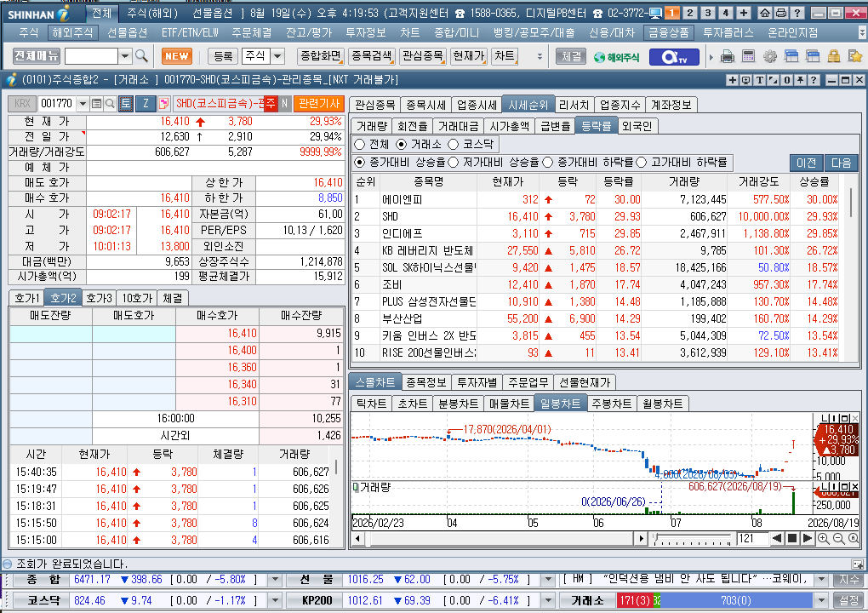This screenshot has height=613, width=868.
Task: Open the stock list icon next to code 001770
Action: point(96,104)
